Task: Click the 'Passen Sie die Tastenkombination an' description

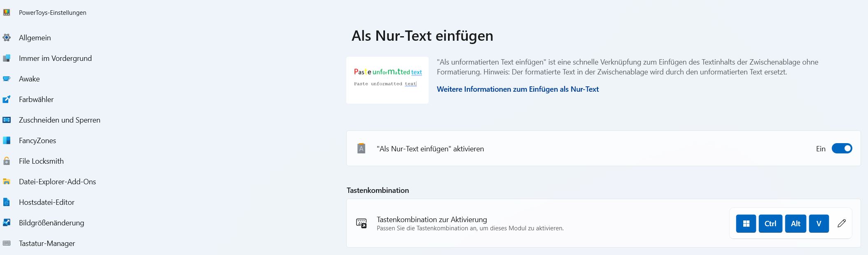Action: click(x=470, y=228)
